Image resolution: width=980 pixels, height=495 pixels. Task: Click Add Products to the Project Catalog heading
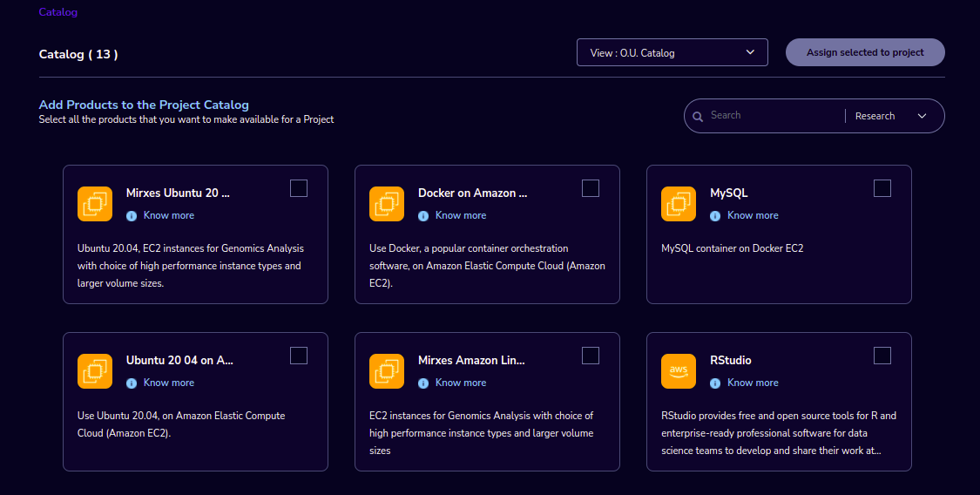[x=144, y=105]
